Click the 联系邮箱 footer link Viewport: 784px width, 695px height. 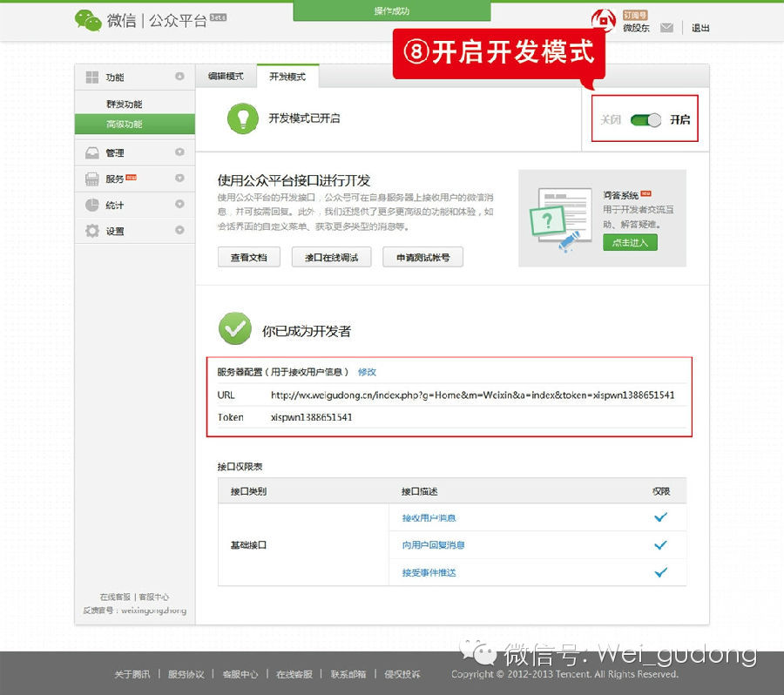(348, 674)
